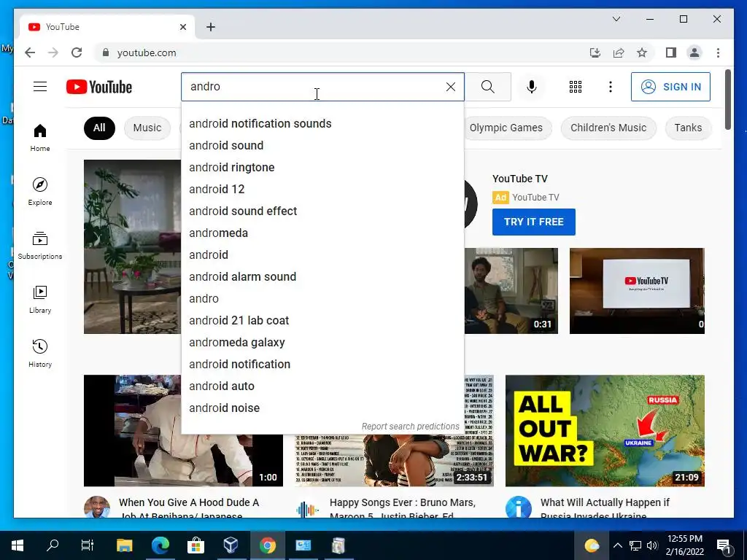The image size is (747, 560).
Task: Click the page vertical scrollbar
Action: tap(727, 99)
